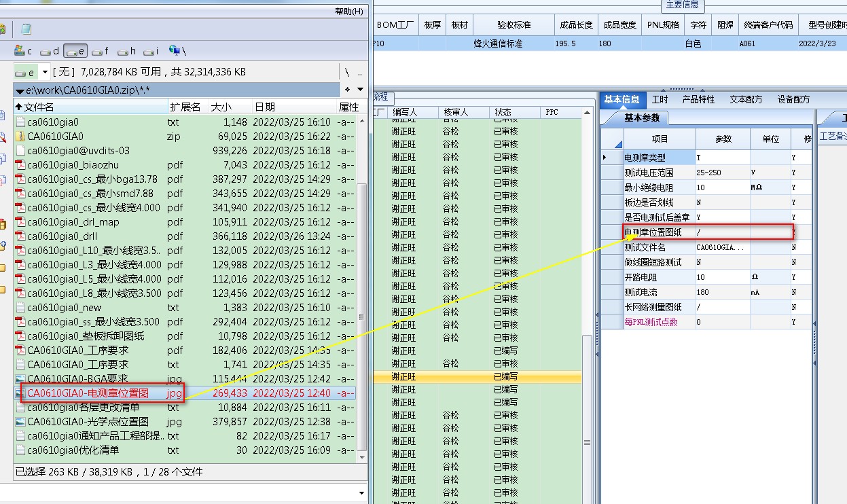Click the path bar e:\work\CA0610GIA0.zip
Screen dimensions: 847x504
177,90
